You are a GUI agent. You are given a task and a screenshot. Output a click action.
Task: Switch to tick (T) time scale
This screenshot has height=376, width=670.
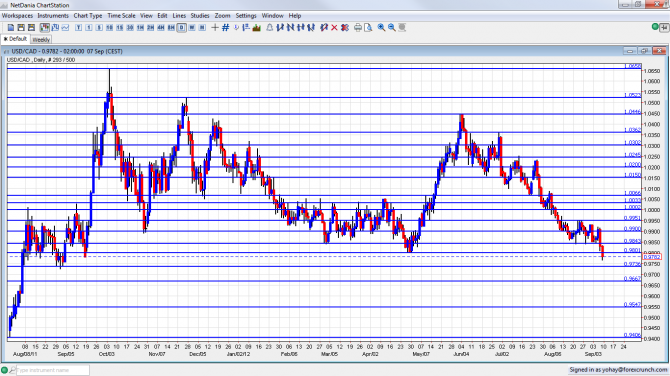pyautogui.click(x=79, y=28)
